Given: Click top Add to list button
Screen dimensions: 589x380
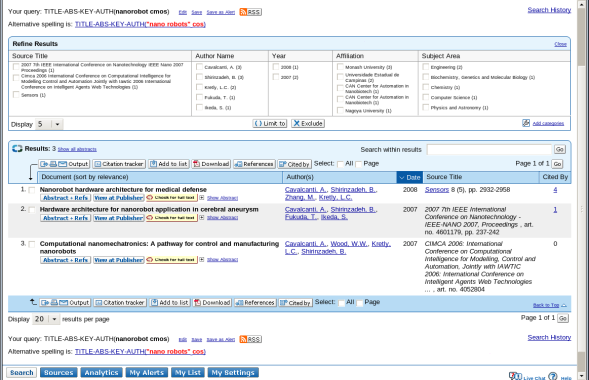Looking at the screenshot, I should [169, 164].
